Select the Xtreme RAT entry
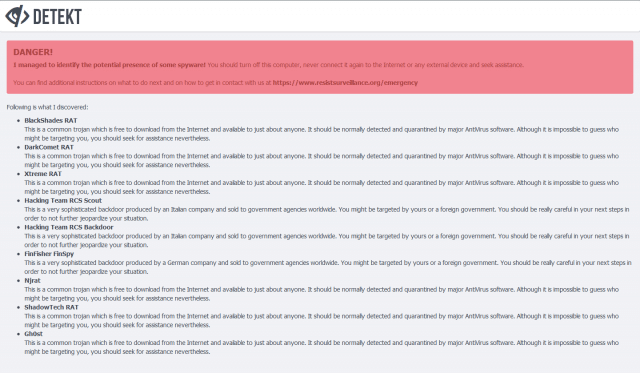 [x=43, y=174]
